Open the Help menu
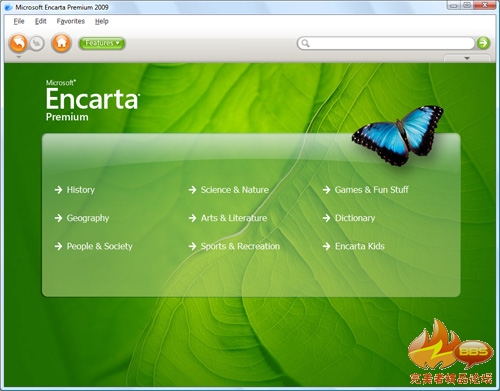 click(102, 21)
